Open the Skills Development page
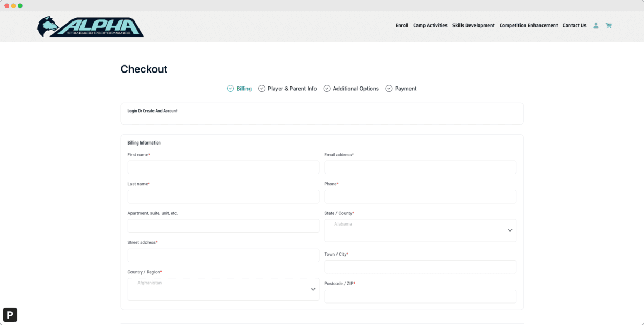 tap(473, 25)
